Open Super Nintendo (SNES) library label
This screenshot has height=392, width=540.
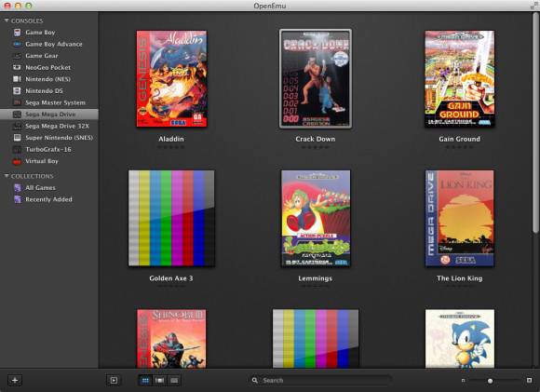pyautogui.click(x=60, y=138)
